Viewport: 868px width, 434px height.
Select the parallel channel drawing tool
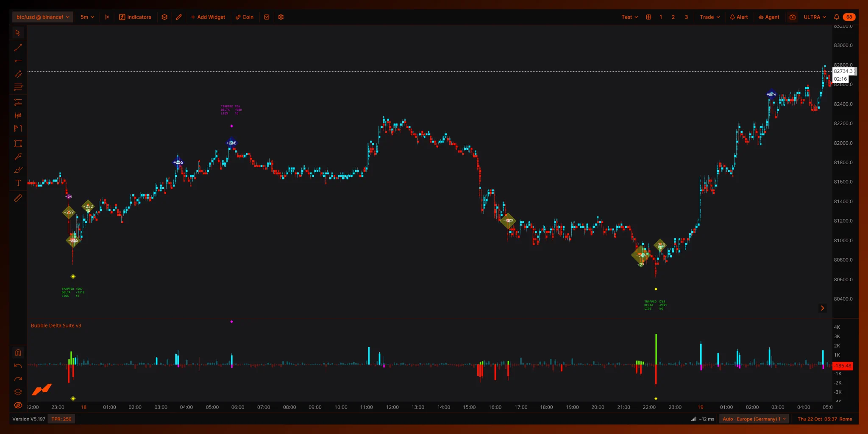18,74
